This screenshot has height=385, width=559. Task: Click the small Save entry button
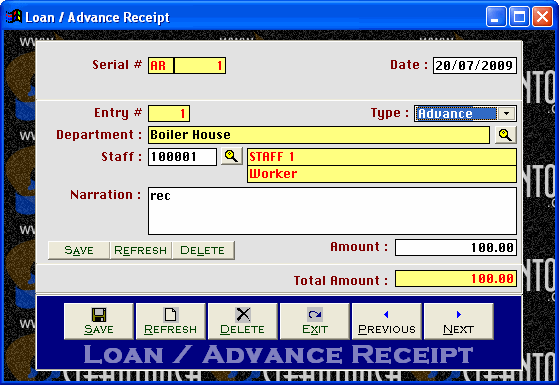tap(79, 250)
